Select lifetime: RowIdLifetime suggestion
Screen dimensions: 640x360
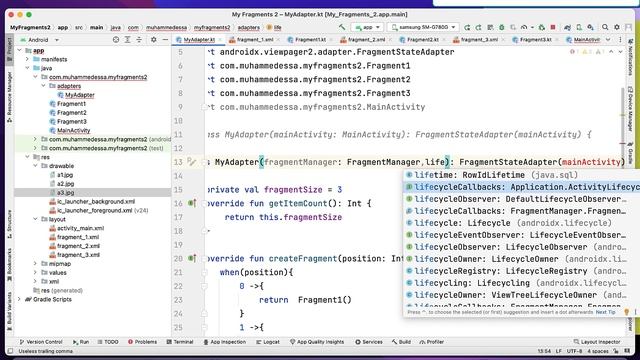[521, 175]
